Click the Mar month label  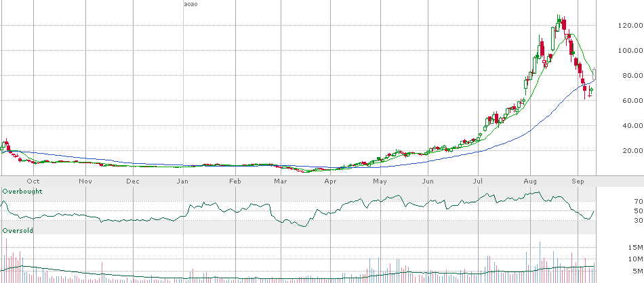[x=281, y=181]
